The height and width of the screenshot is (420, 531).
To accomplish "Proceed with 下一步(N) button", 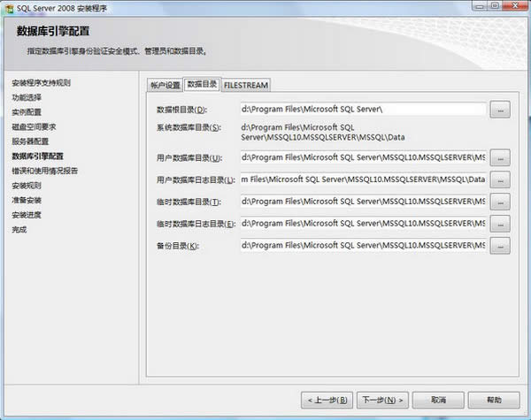I will (382, 400).
